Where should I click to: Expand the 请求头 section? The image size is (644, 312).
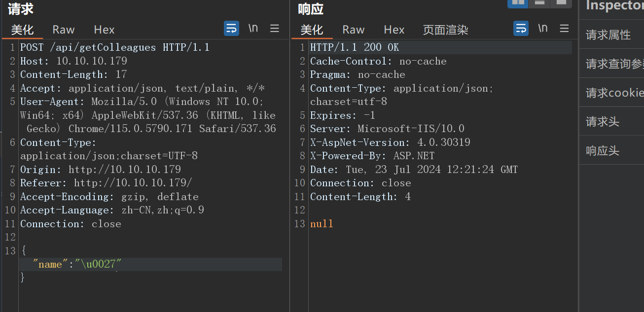603,122
